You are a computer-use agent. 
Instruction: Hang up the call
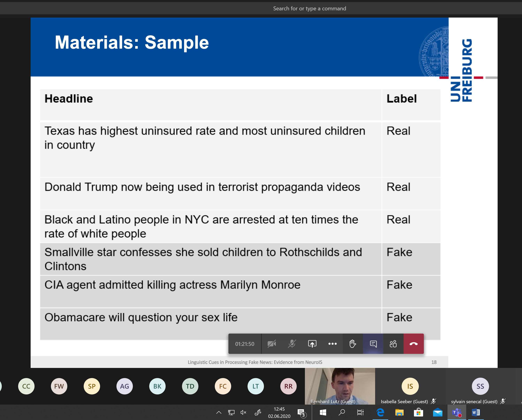414,344
